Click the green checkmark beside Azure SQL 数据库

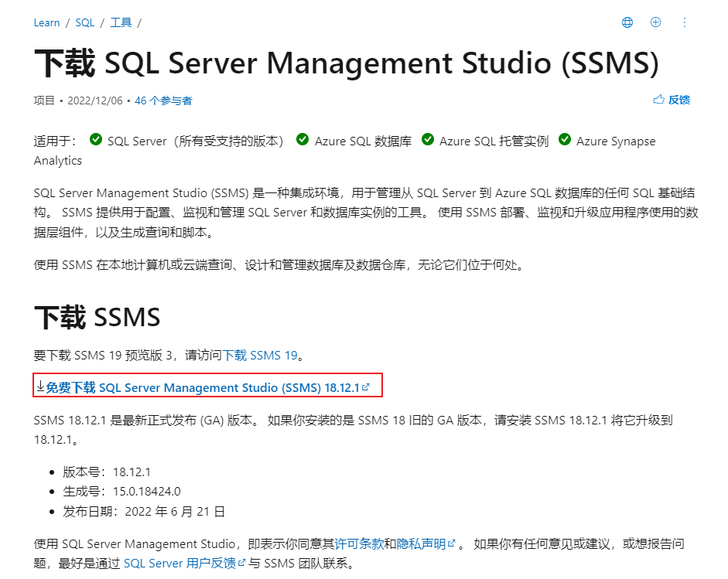(302, 140)
